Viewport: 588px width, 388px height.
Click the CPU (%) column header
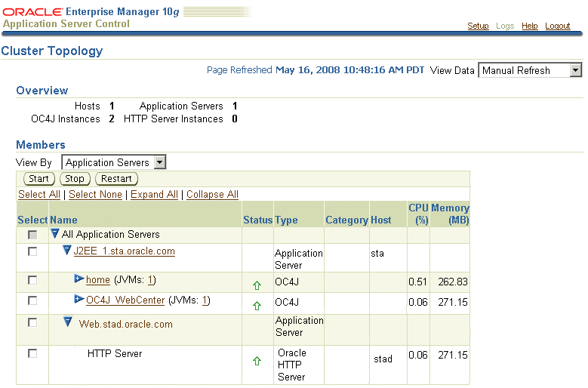[418, 214]
